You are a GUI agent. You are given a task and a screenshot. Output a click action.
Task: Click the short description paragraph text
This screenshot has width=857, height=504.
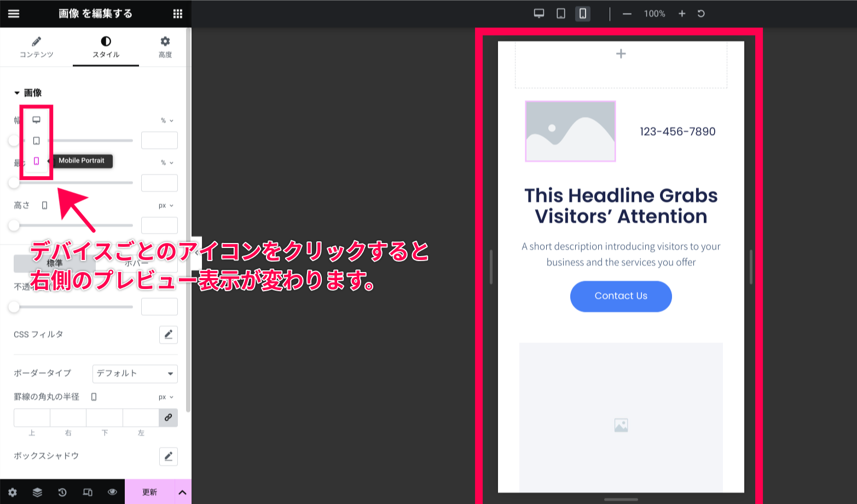(x=621, y=254)
